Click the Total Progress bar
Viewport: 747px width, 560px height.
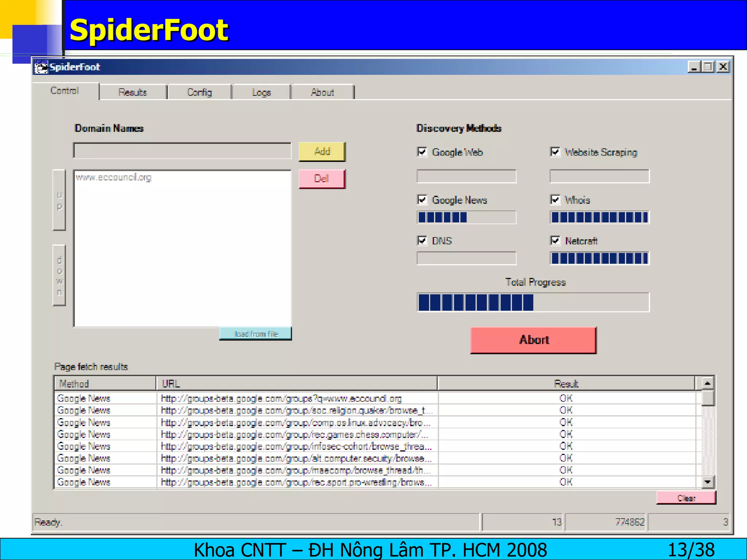click(533, 302)
